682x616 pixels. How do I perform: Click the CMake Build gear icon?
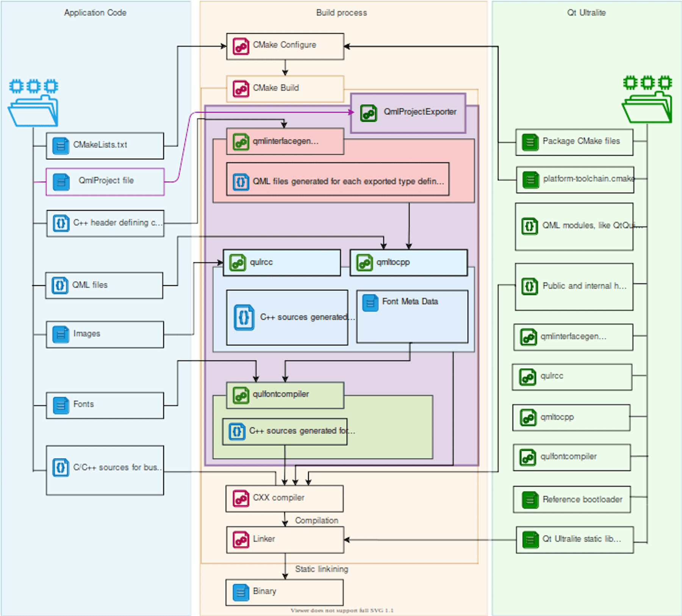pyautogui.click(x=241, y=89)
